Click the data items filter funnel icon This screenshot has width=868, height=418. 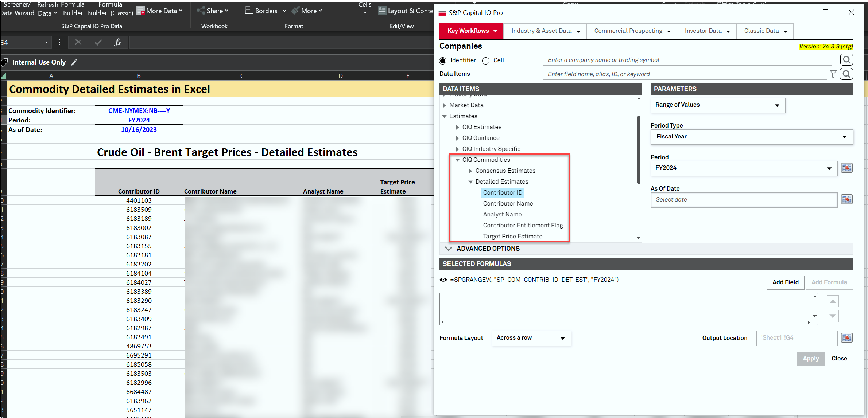point(833,74)
